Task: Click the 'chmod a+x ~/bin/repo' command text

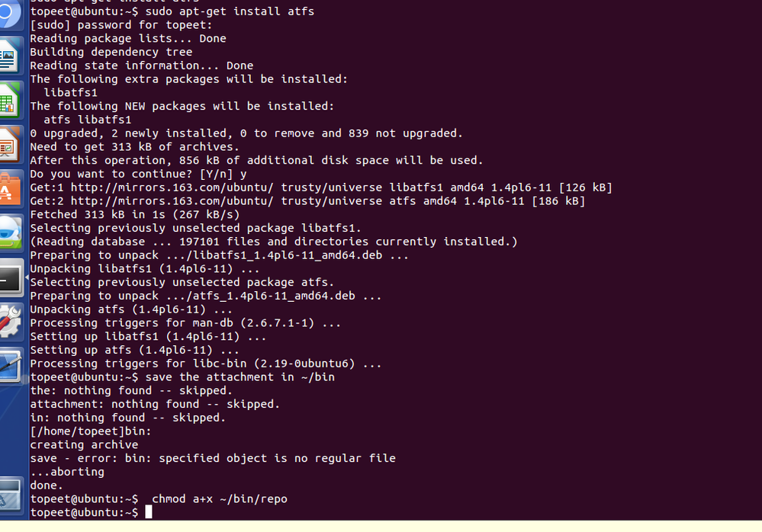Action: pyautogui.click(x=220, y=499)
